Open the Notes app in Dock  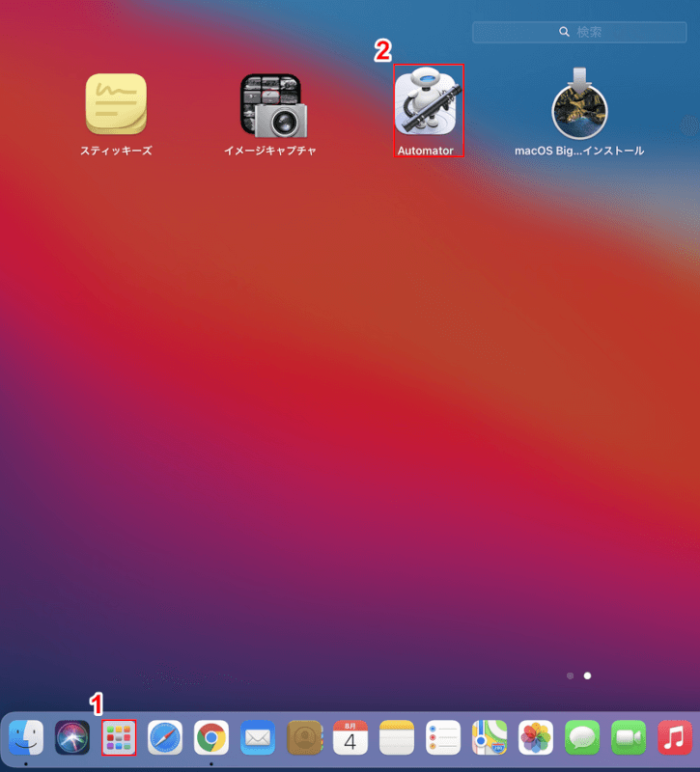[x=397, y=737]
